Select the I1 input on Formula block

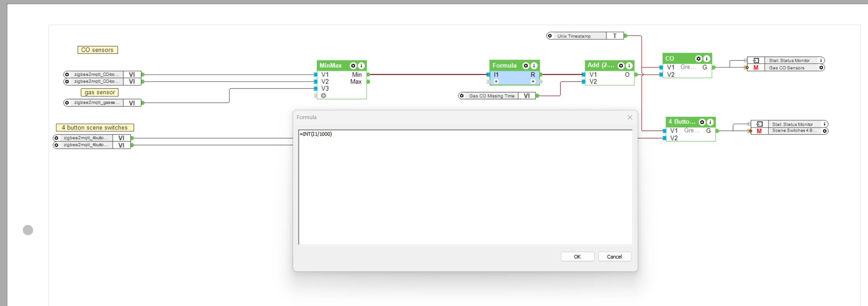pyautogui.click(x=496, y=75)
